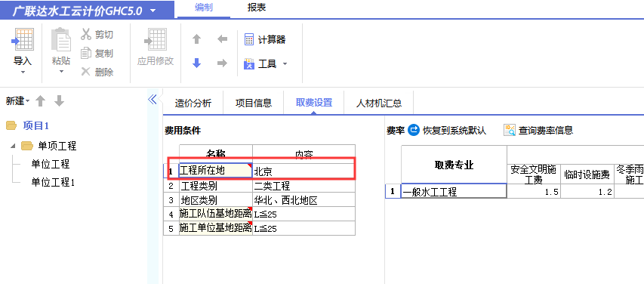Click the up arrow next to 新建
This screenshot has height=284, width=644.
(40, 101)
